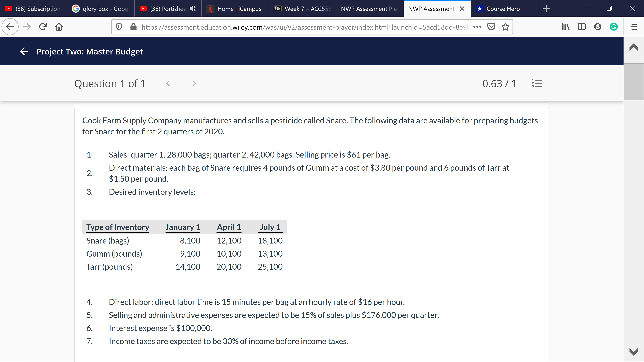
Task: Open the Firefox Library icon
Action: click(566, 27)
